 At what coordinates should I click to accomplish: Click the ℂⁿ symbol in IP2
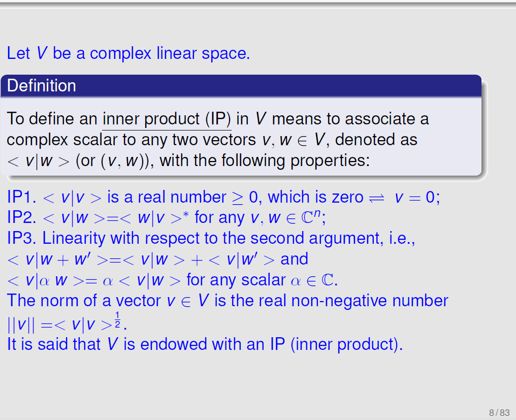click(x=311, y=216)
